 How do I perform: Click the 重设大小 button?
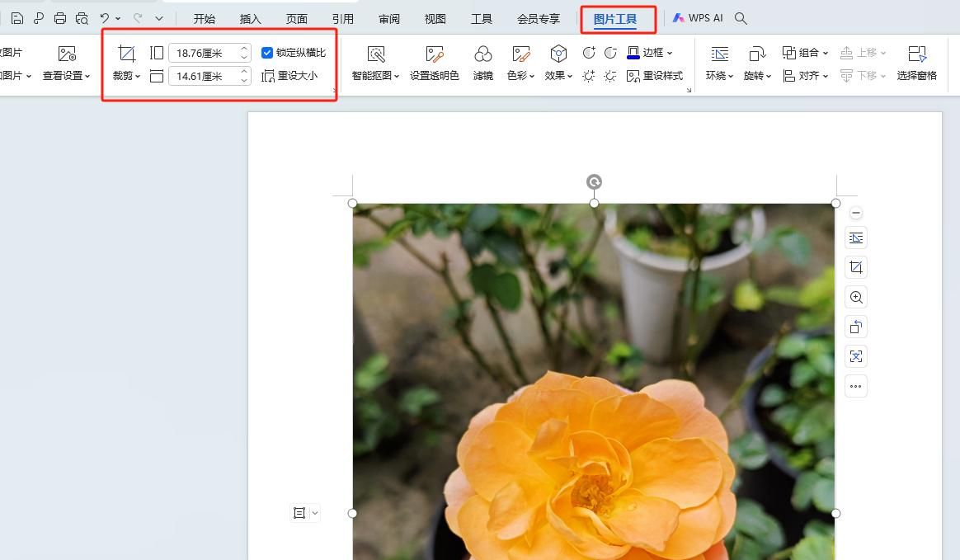click(289, 76)
